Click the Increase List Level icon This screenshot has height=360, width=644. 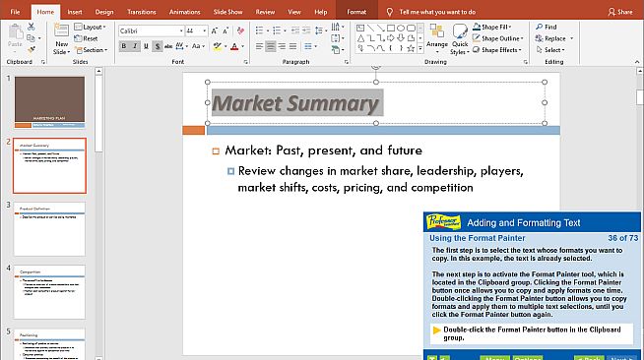pos(306,30)
